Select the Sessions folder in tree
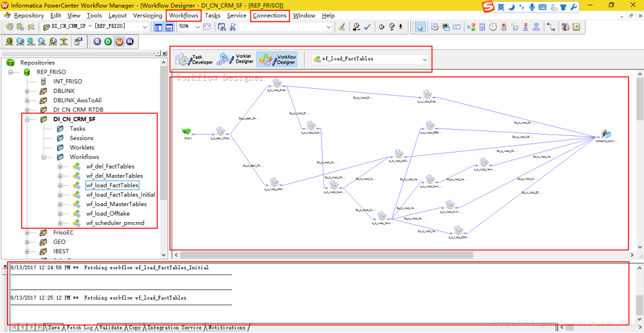644x333 pixels. [x=81, y=138]
